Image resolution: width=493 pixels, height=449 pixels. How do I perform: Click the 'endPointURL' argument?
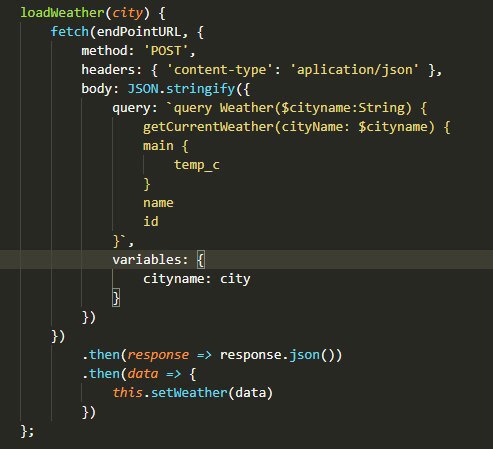[x=139, y=32]
